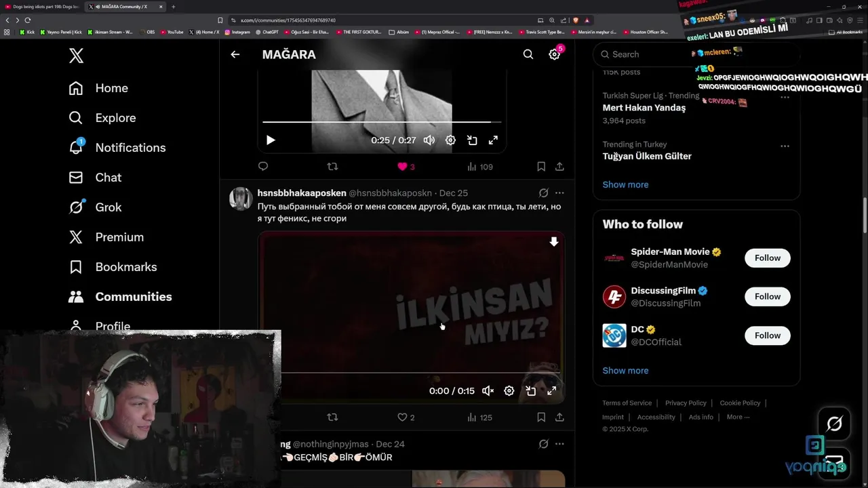This screenshot has width=868, height=488.
Task: Toggle picture-in-picture on 0:27 video
Action: [472, 140]
